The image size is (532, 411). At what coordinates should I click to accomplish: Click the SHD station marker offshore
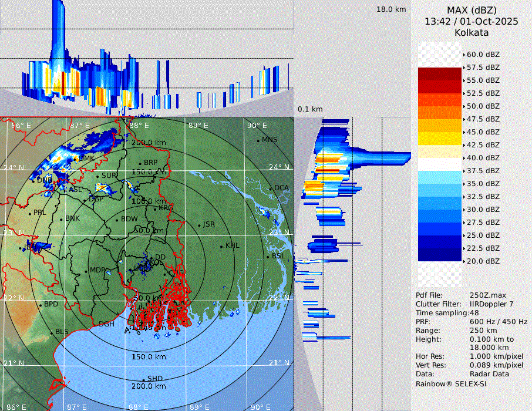[x=143, y=379]
